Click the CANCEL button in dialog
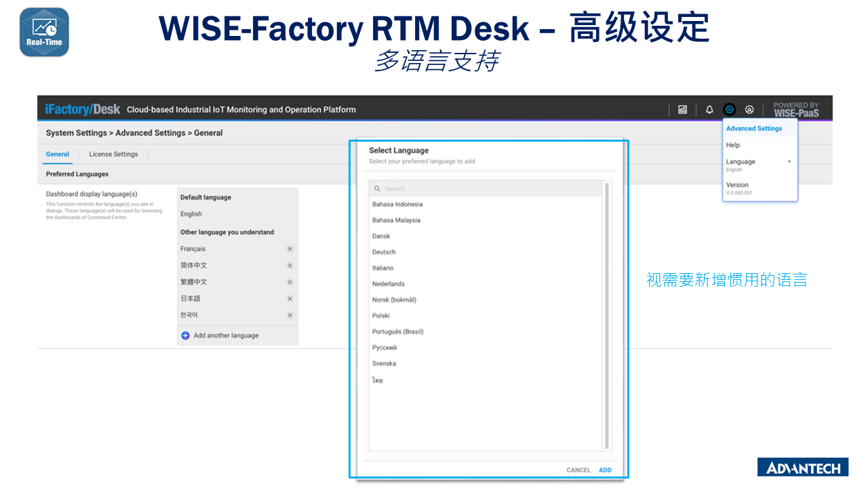This screenshot has width=868, height=488. [x=578, y=470]
